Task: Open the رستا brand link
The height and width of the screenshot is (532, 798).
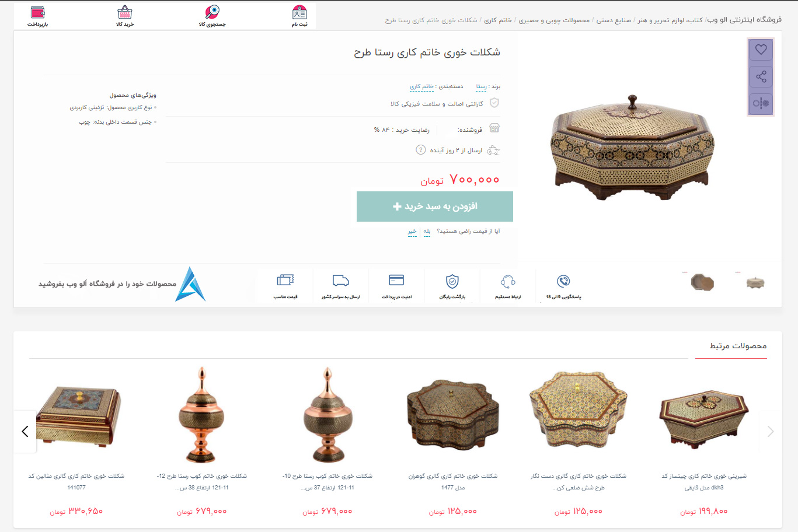Action: (481, 86)
